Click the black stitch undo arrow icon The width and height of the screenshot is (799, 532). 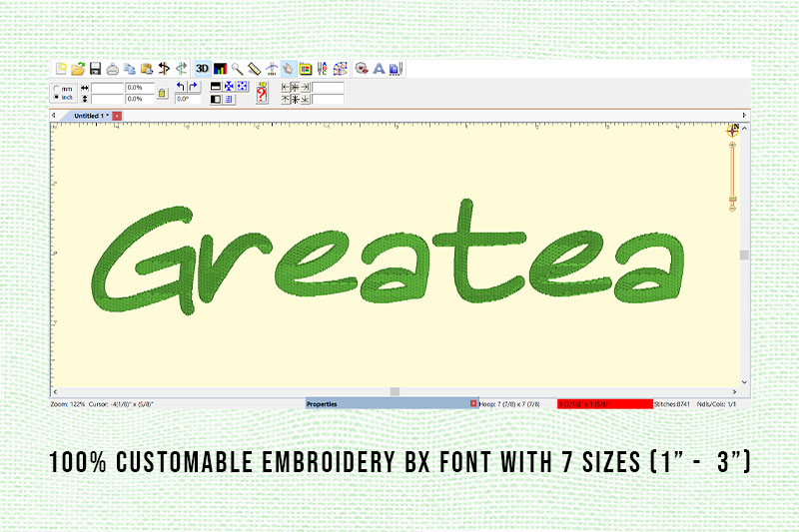(x=164, y=69)
